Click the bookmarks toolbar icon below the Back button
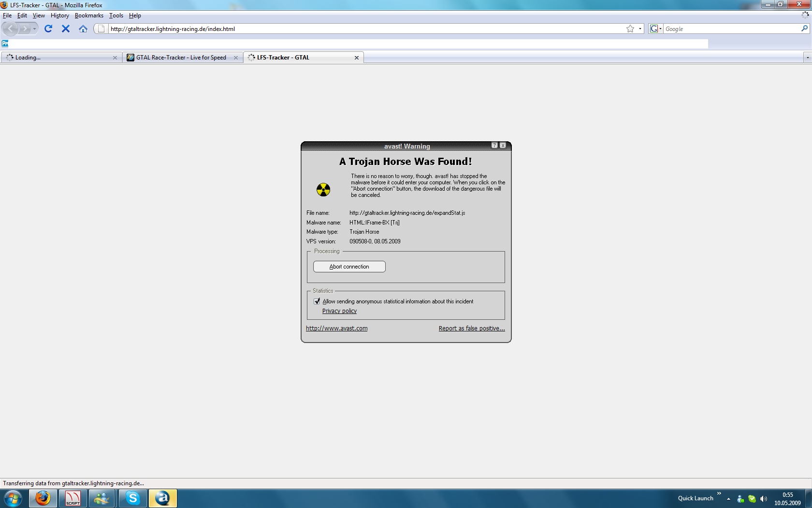812x508 pixels. (5, 44)
